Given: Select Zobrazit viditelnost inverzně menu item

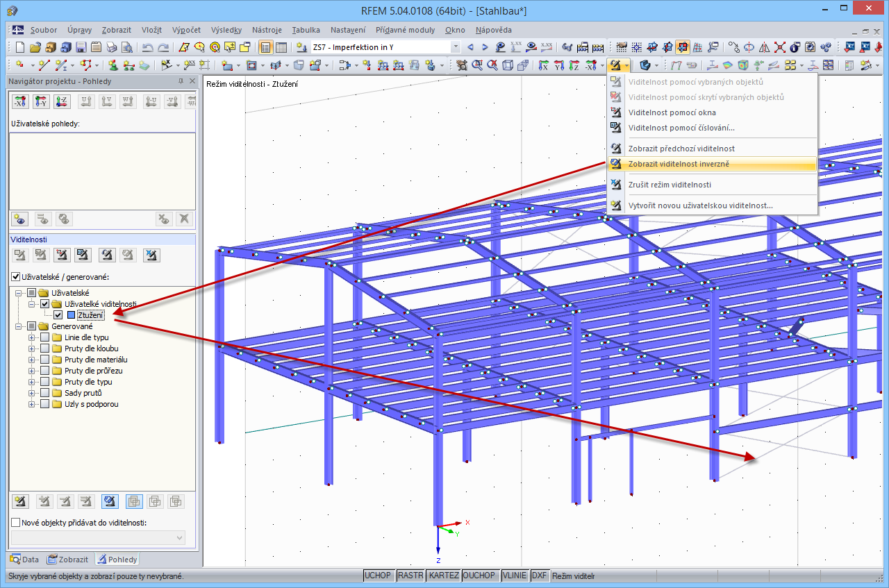Looking at the screenshot, I should point(679,165).
